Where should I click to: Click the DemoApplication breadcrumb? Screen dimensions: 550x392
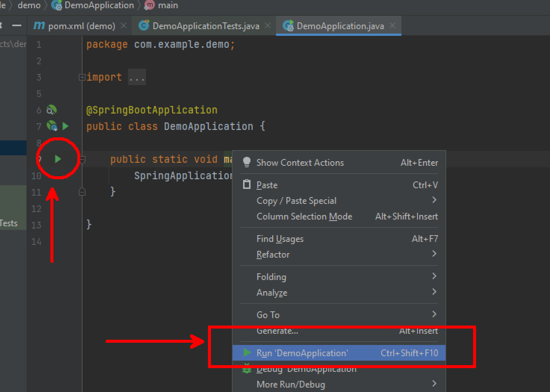(93, 5)
